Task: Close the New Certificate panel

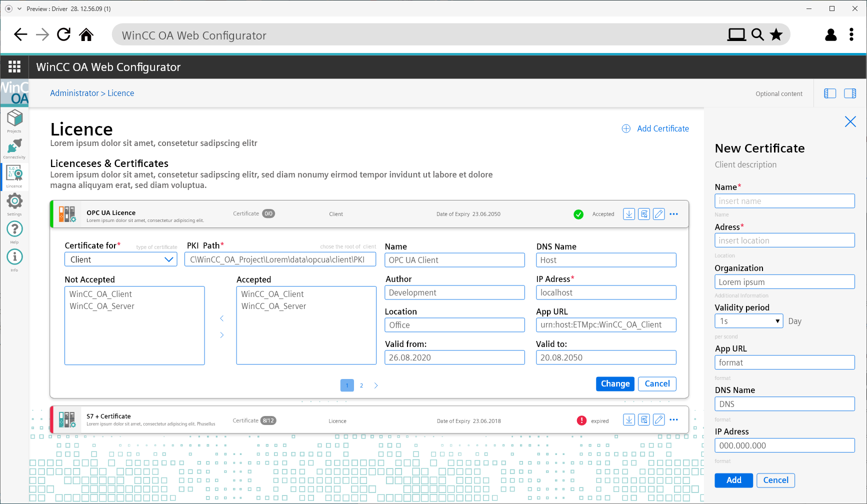Action: coord(850,121)
